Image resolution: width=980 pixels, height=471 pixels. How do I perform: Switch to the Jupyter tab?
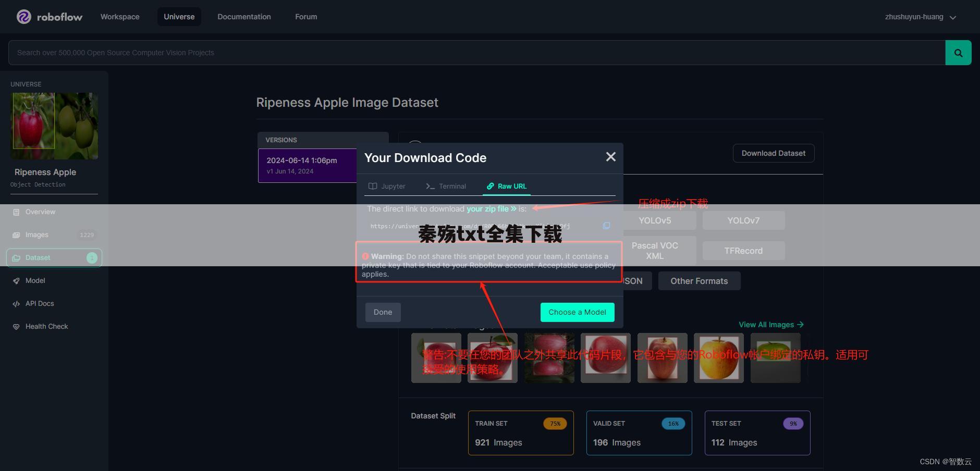coord(387,186)
